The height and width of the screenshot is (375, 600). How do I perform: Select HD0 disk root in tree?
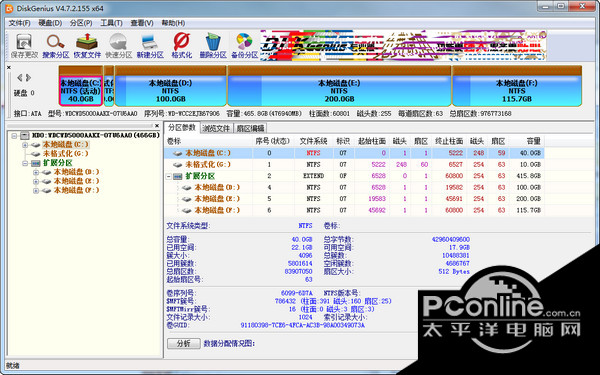pyautogui.click(x=96, y=135)
